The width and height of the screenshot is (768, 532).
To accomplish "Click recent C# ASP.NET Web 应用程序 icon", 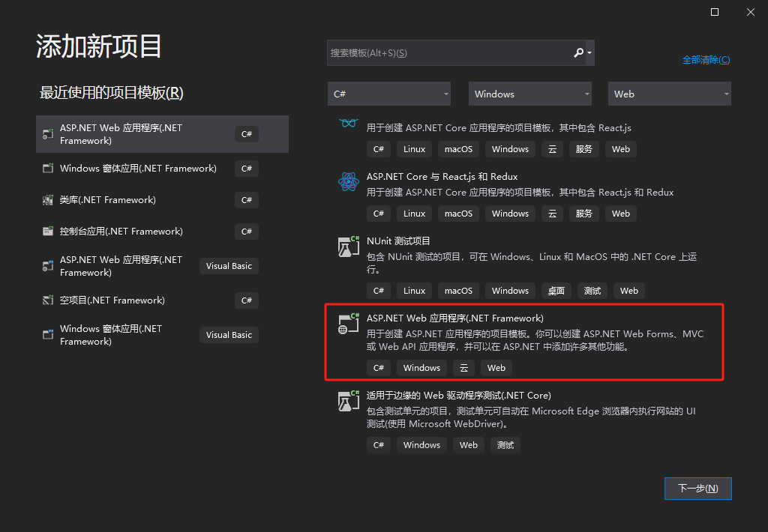I will click(x=48, y=134).
